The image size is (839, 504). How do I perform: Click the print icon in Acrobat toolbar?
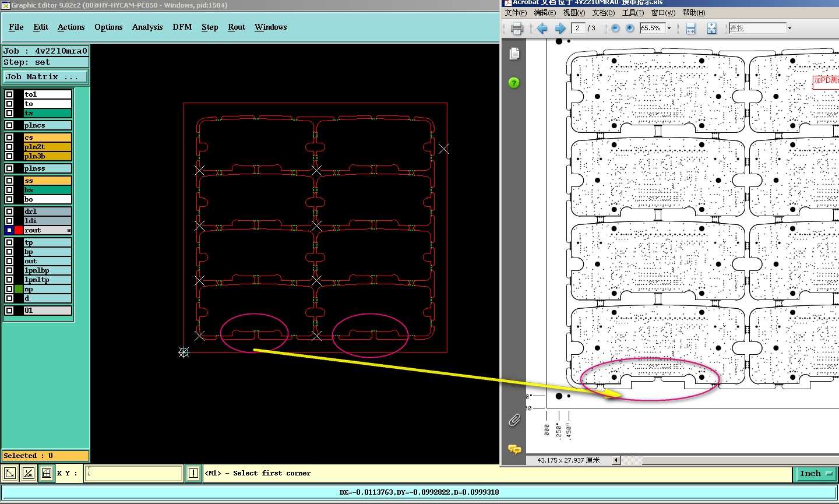point(517,29)
